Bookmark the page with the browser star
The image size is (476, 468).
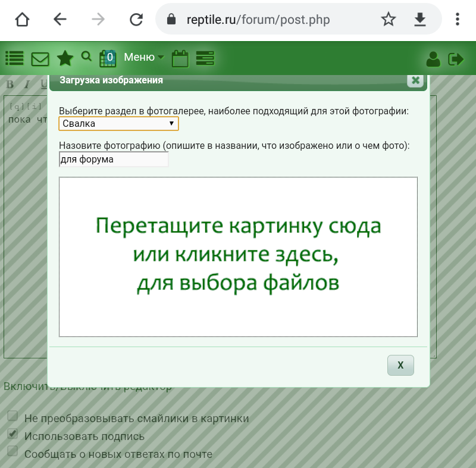pyautogui.click(x=389, y=19)
